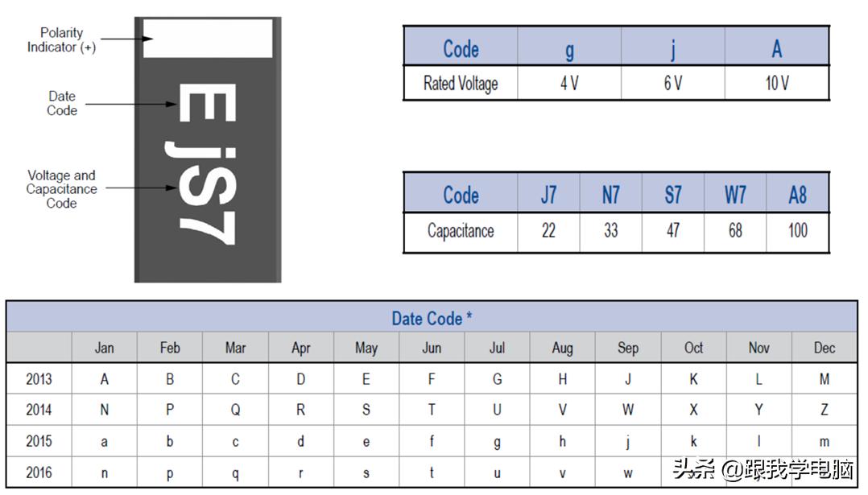The image size is (868, 495).
Task: Select the 'Dec' month column header
Action: [824, 348]
